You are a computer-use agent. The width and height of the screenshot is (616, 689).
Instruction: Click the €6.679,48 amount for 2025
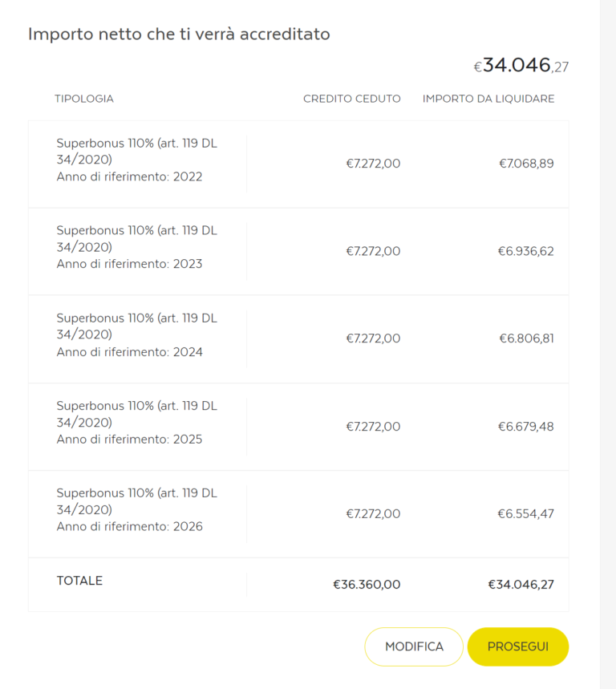[526, 427]
